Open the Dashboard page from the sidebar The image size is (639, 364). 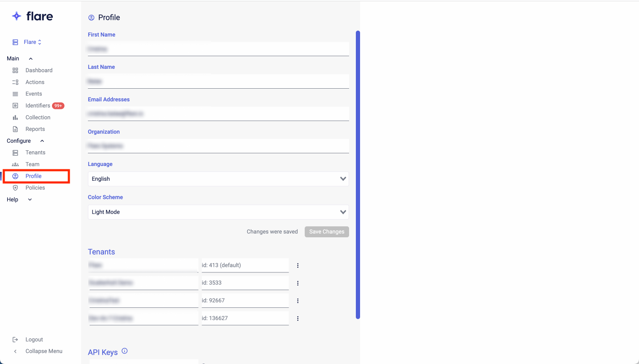(x=38, y=71)
